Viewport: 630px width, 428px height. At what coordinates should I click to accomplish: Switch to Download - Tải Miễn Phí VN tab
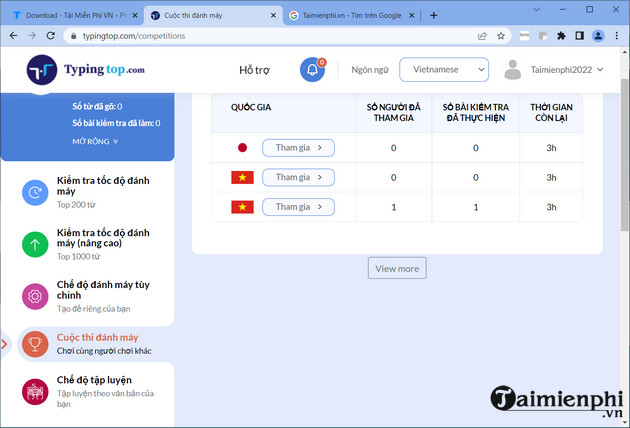[73, 15]
